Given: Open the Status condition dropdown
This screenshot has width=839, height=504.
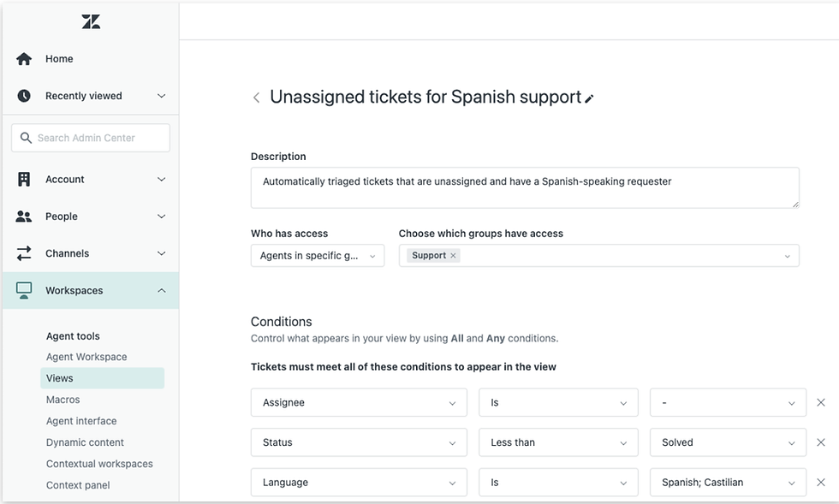Looking at the screenshot, I should coord(358,442).
